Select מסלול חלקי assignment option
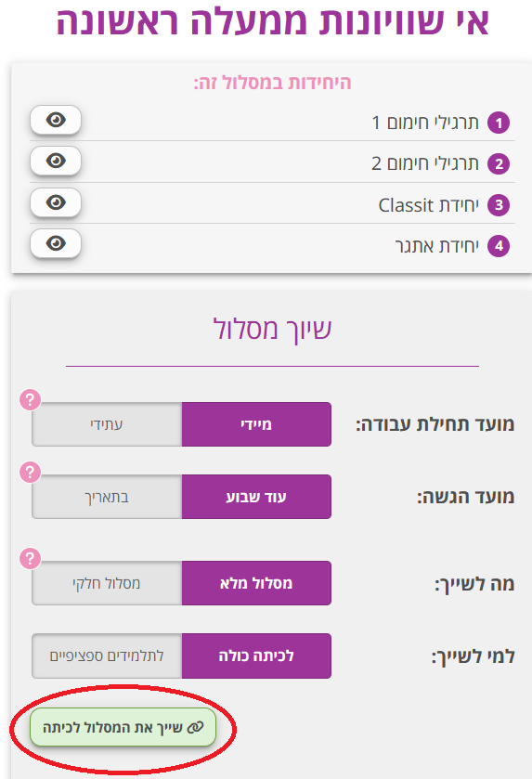The image size is (532, 779). tap(107, 583)
